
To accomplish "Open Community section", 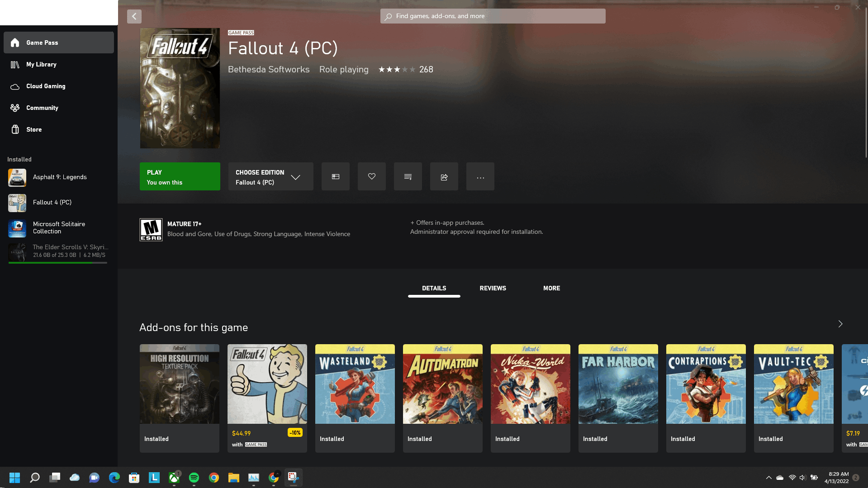I will [x=59, y=108].
